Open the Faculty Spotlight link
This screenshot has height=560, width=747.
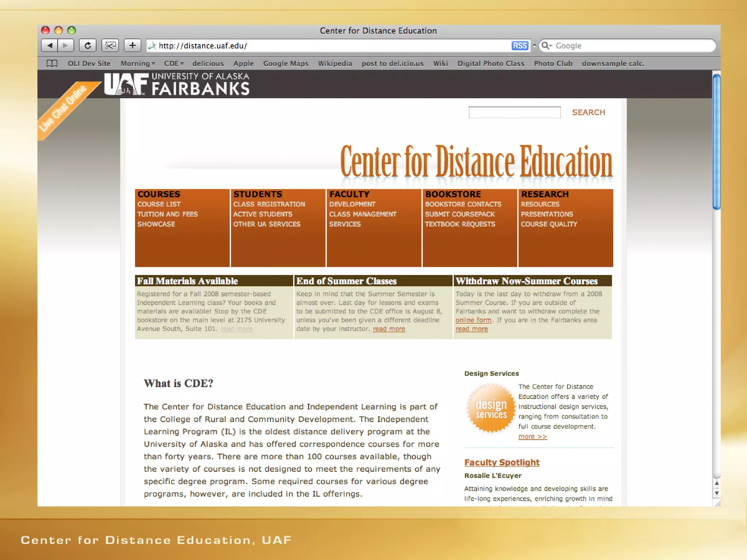(502, 462)
